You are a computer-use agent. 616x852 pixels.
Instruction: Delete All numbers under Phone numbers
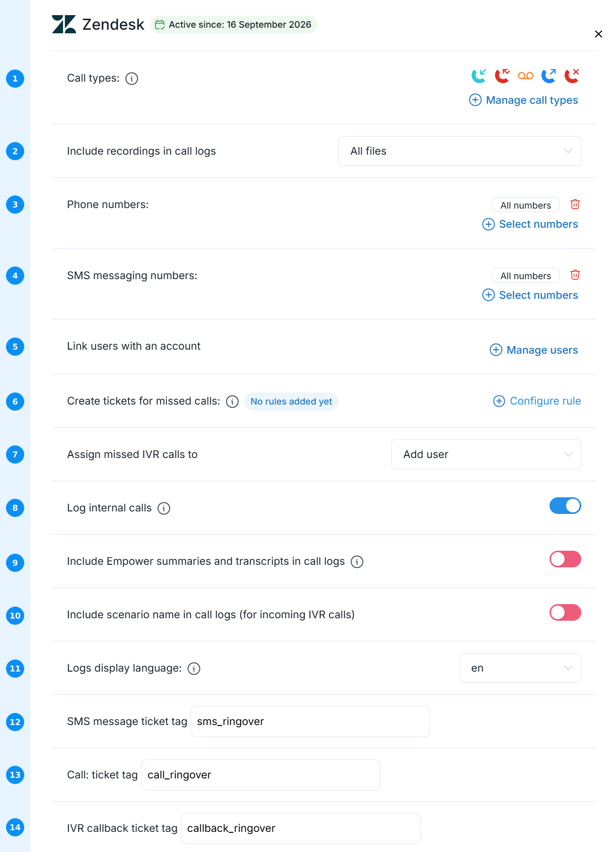(x=575, y=204)
